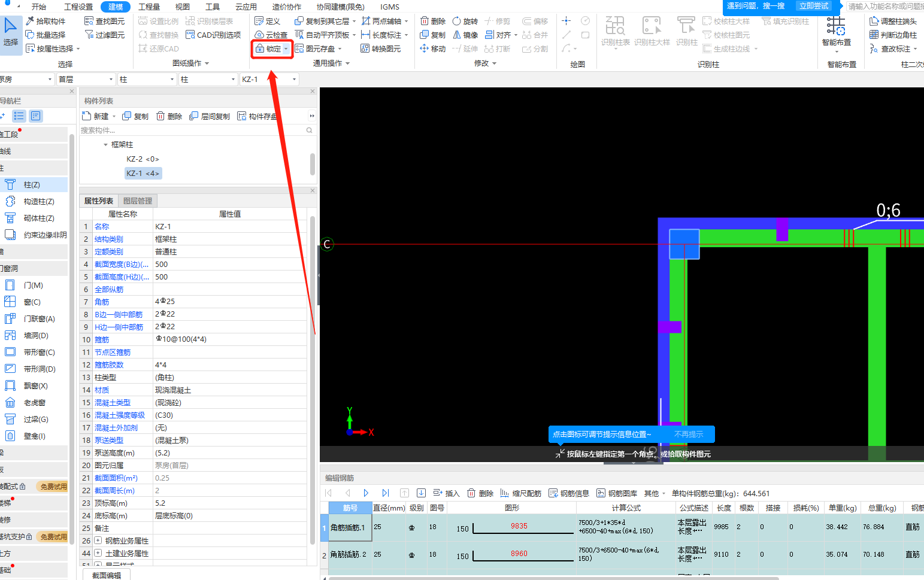Switch navigation to list view icon
This screenshot has width=924, height=580.
19,116
